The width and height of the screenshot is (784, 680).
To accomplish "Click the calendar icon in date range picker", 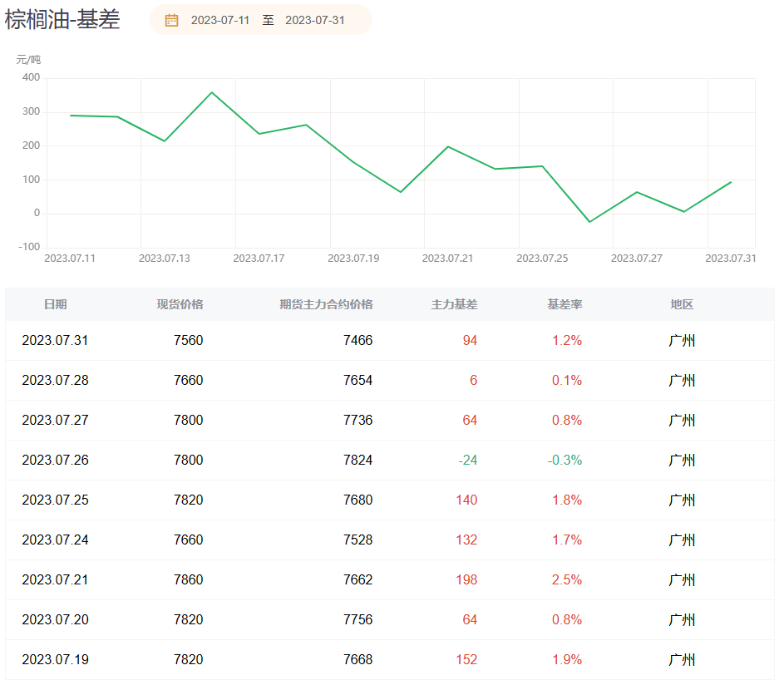I will click(x=171, y=20).
